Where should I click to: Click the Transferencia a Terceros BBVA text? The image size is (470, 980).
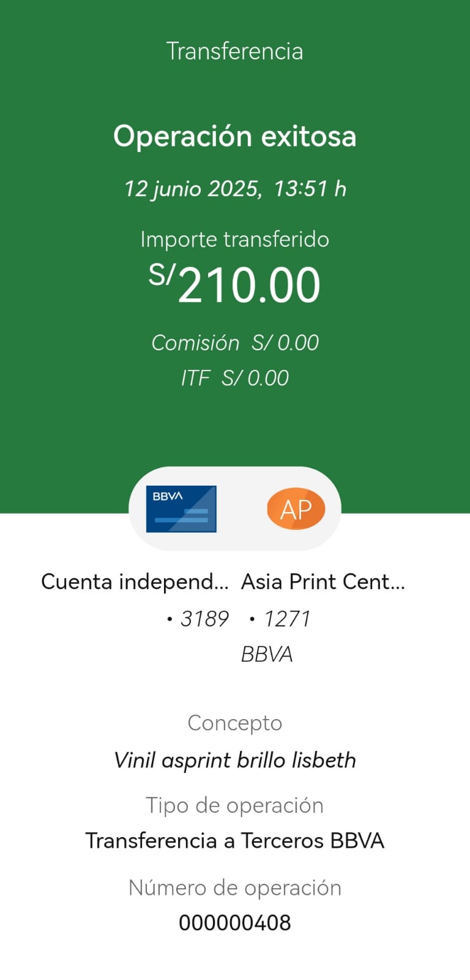click(235, 840)
